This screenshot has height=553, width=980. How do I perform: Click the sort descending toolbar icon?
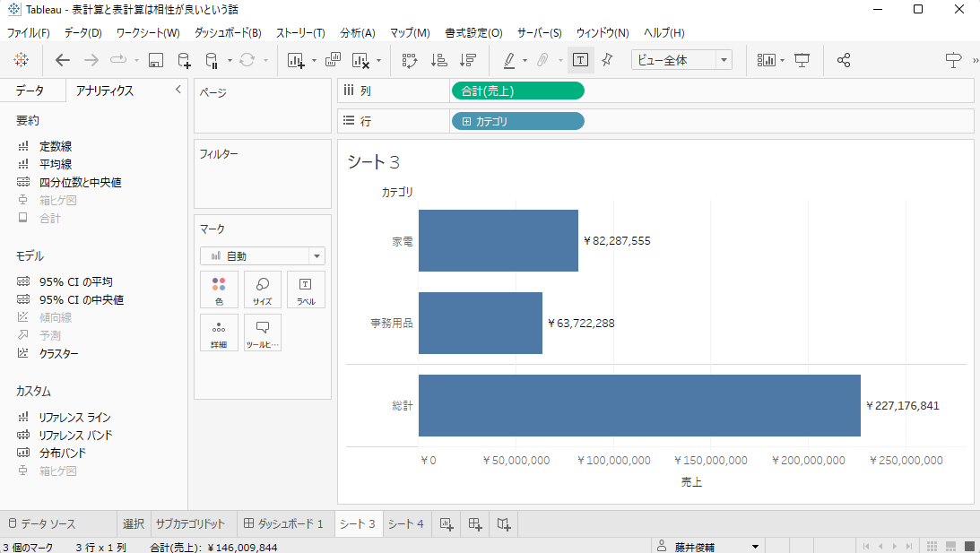467,60
